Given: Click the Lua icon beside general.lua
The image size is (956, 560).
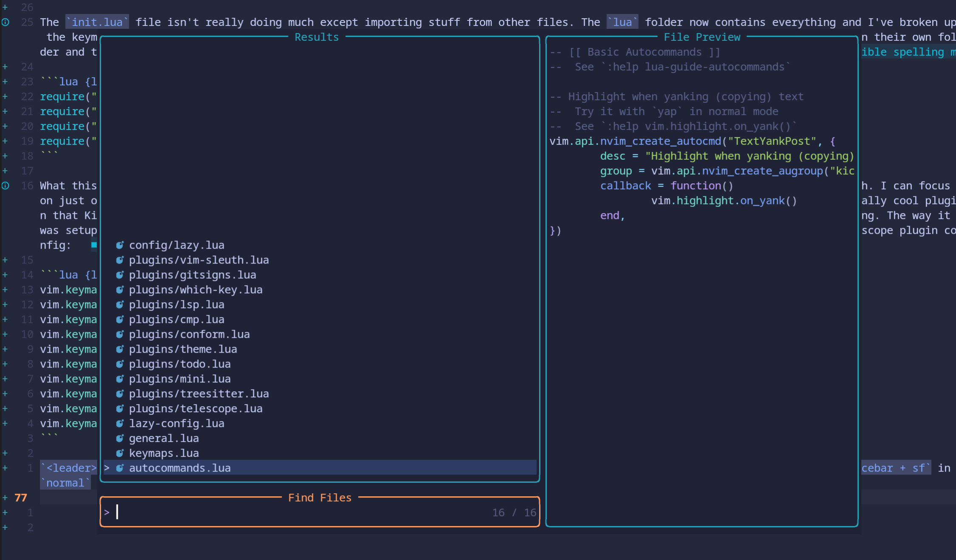Looking at the screenshot, I should [x=120, y=438].
